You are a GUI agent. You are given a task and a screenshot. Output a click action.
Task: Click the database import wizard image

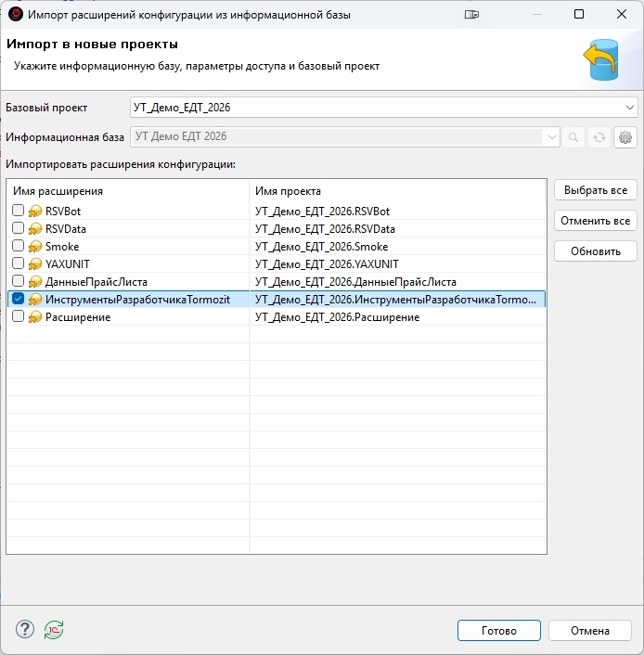602,59
